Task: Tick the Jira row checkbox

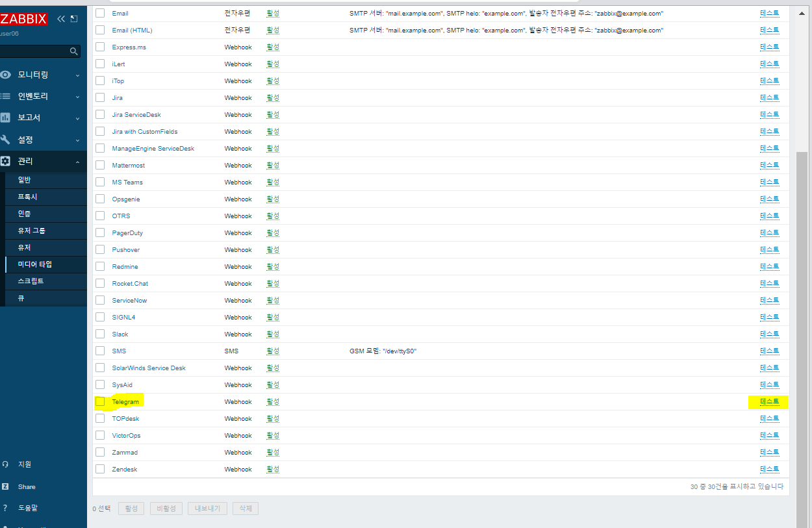Action: [x=100, y=97]
